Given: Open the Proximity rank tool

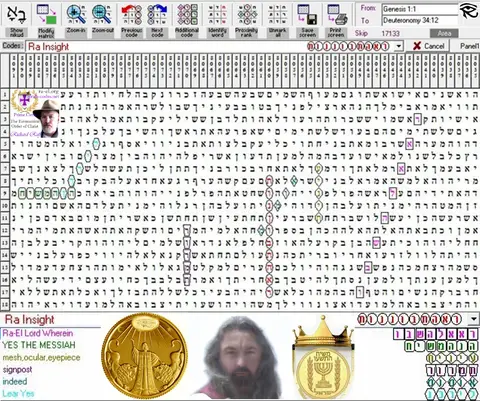Looking at the screenshot, I should (247, 20).
